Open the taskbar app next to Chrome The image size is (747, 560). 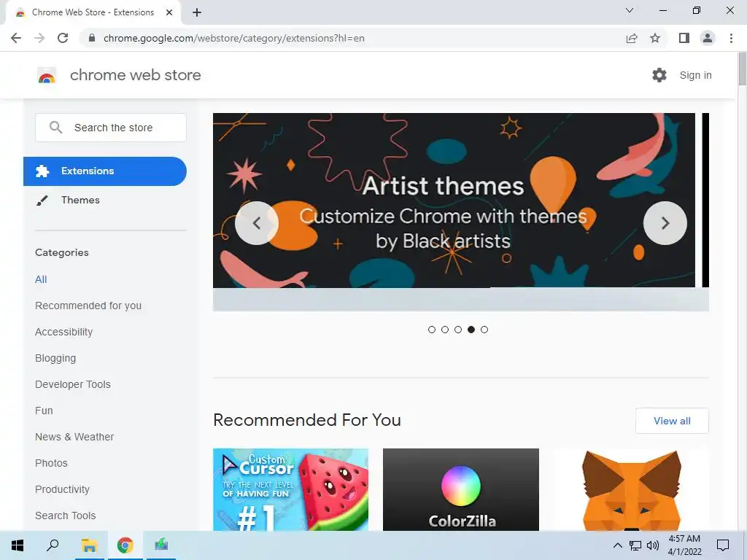[161, 545]
